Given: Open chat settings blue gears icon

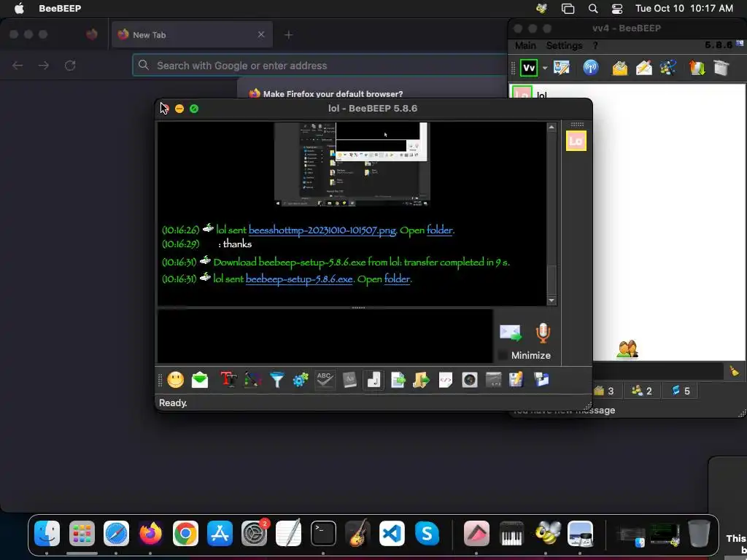Looking at the screenshot, I should tap(301, 379).
